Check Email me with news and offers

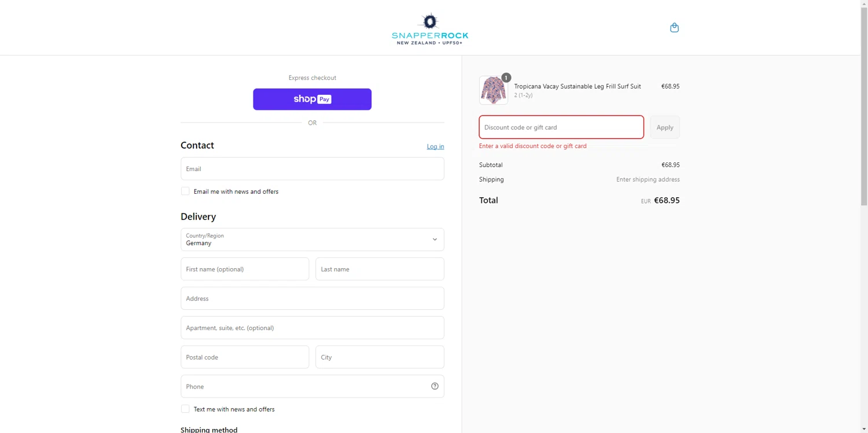185,191
